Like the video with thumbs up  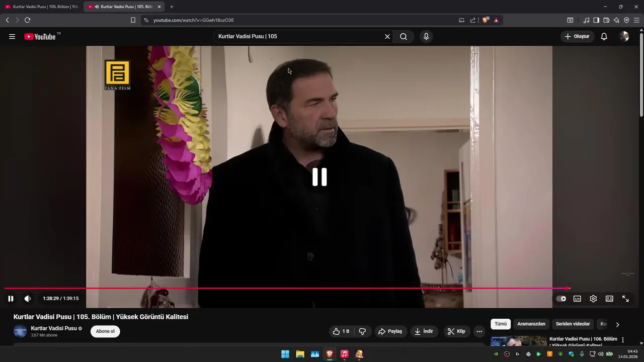click(x=341, y=331)
